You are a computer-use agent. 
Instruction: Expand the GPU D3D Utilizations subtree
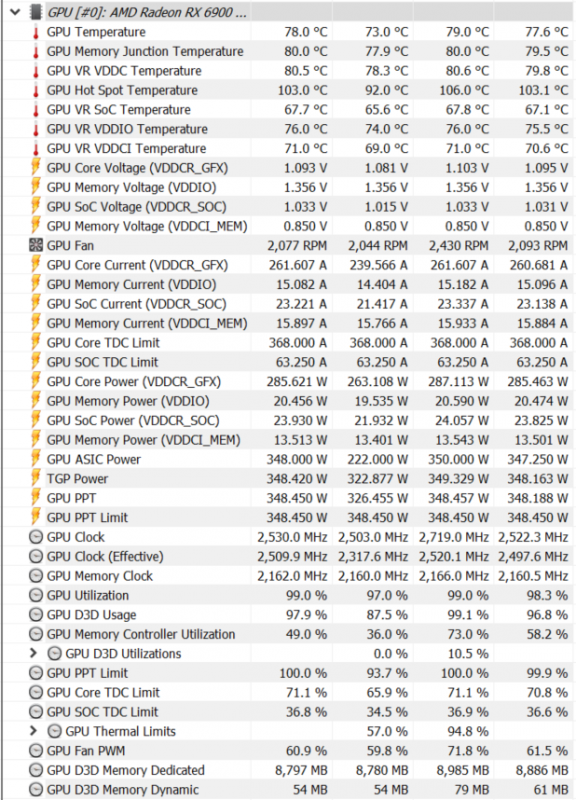click(x=34, y=653)
